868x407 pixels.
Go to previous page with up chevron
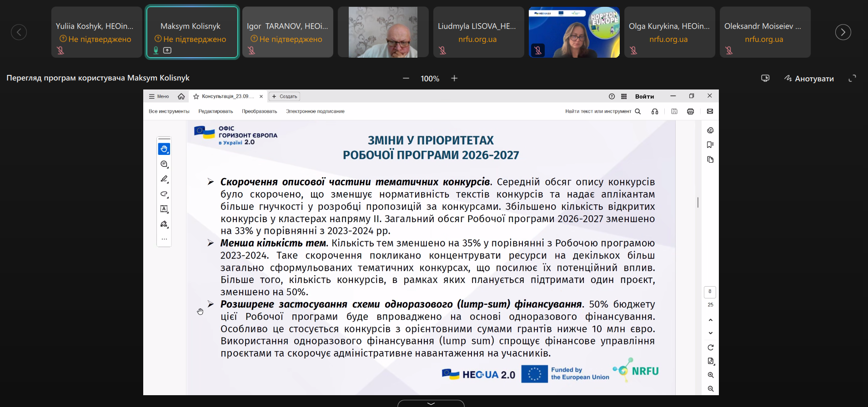(x=710, y=320)
